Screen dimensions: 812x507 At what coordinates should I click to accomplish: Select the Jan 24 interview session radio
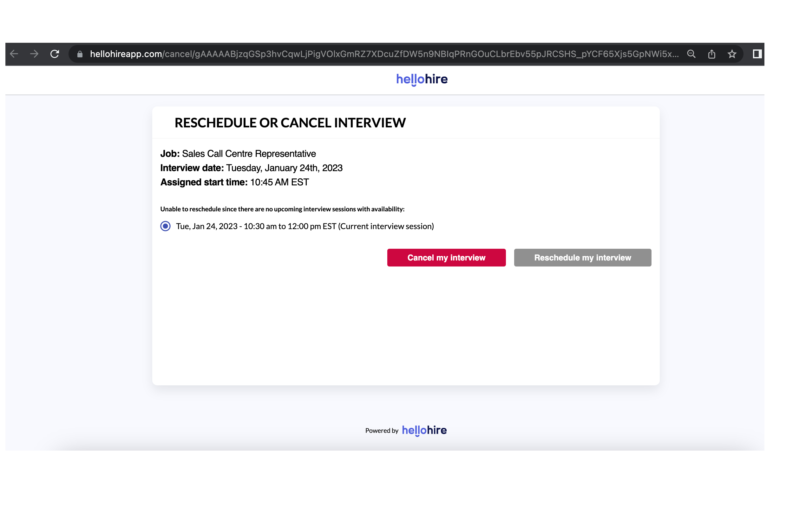(x=166, y=226)
